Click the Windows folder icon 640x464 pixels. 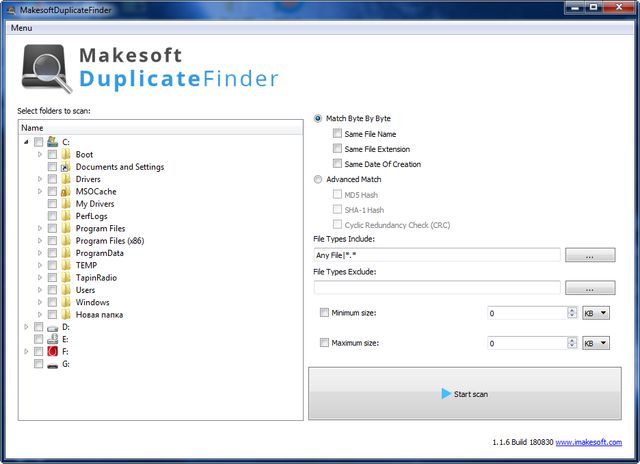pyautogui.click(x=65, y=302)
